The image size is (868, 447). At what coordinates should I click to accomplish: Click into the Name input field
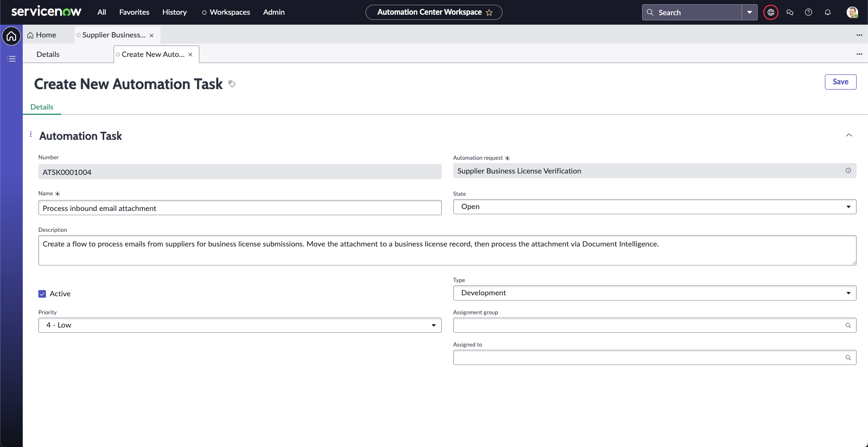[x=240, y=208]
